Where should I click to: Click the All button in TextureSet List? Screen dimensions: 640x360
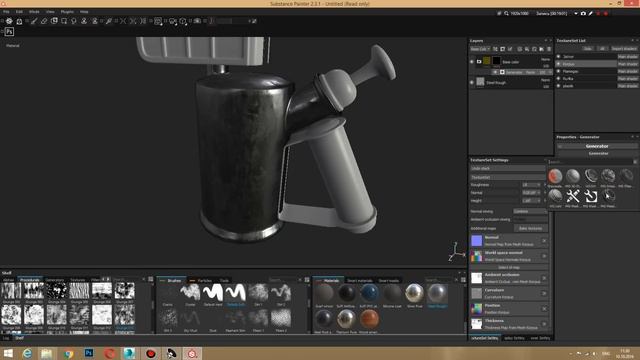(602, 49)
